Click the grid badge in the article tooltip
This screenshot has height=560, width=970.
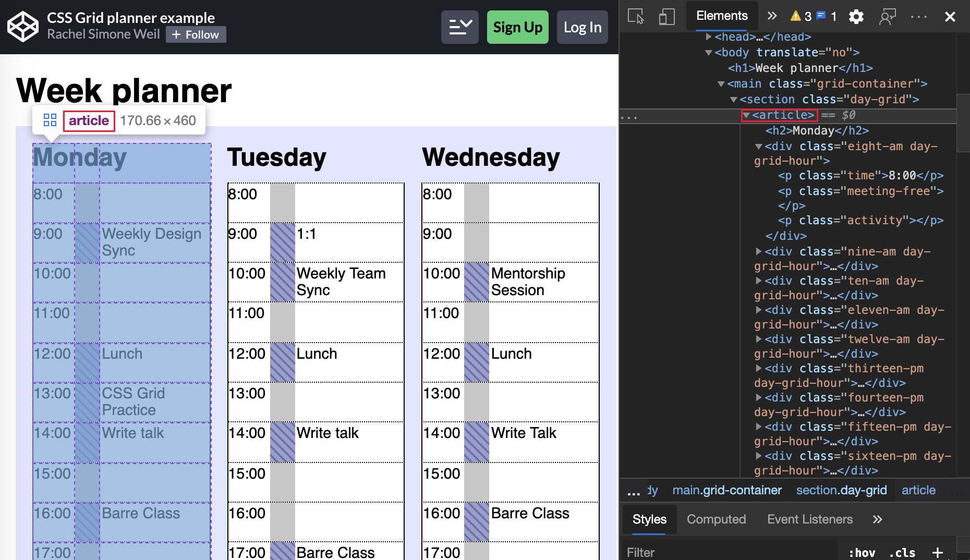[x=50, y=120]
